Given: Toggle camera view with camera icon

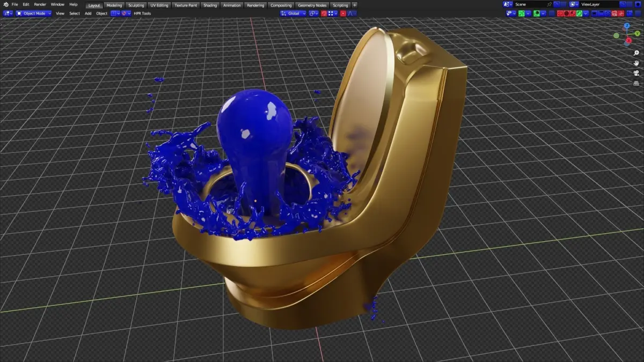Looking at the screenshot, I should [636, 73].
